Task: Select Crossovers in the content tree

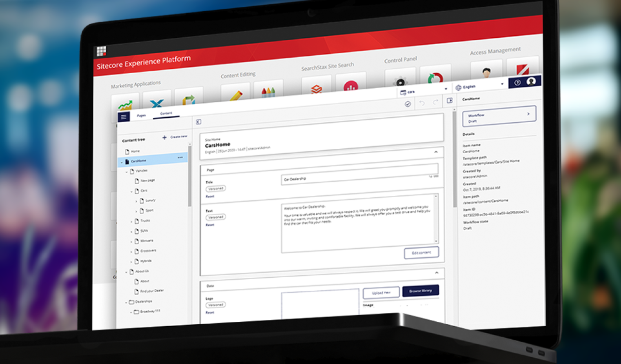Action: [x=148, y=251]
